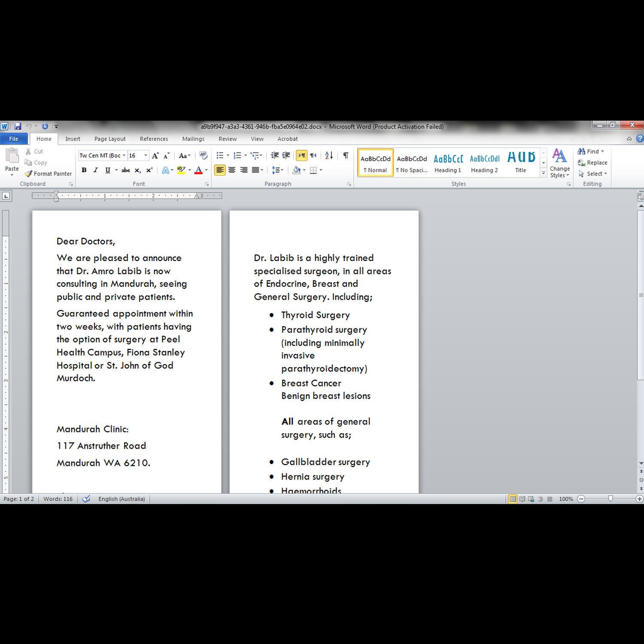Shrink font size with the small A
The width and height of the screenshot is (644, 644).
[x=167, y=155]
